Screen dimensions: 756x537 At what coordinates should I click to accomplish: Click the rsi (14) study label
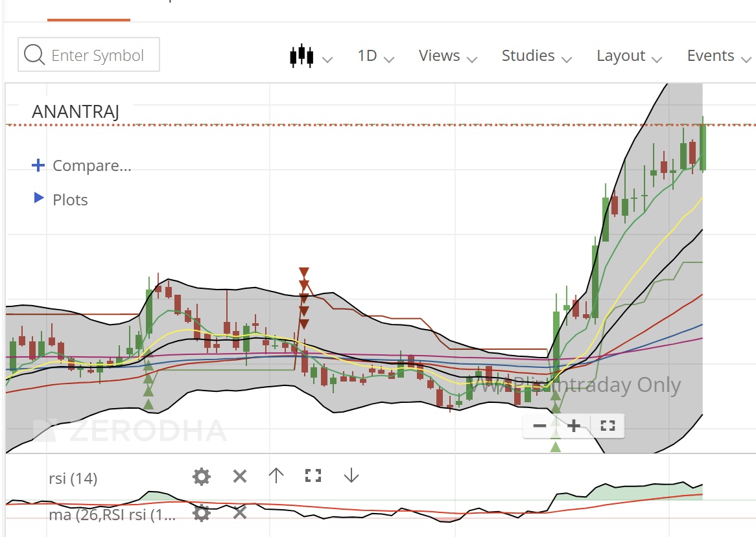click(73, 479)
